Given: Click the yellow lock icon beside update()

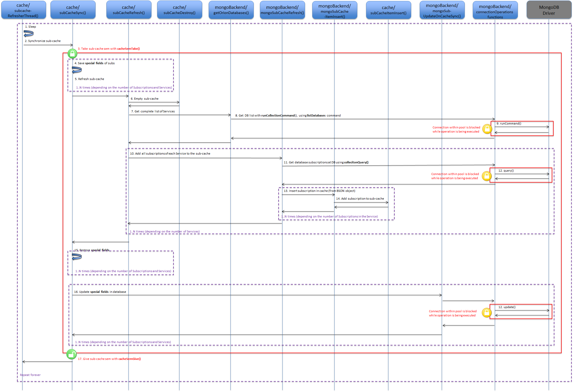Looking at the screenshot, I should point(487,313).
